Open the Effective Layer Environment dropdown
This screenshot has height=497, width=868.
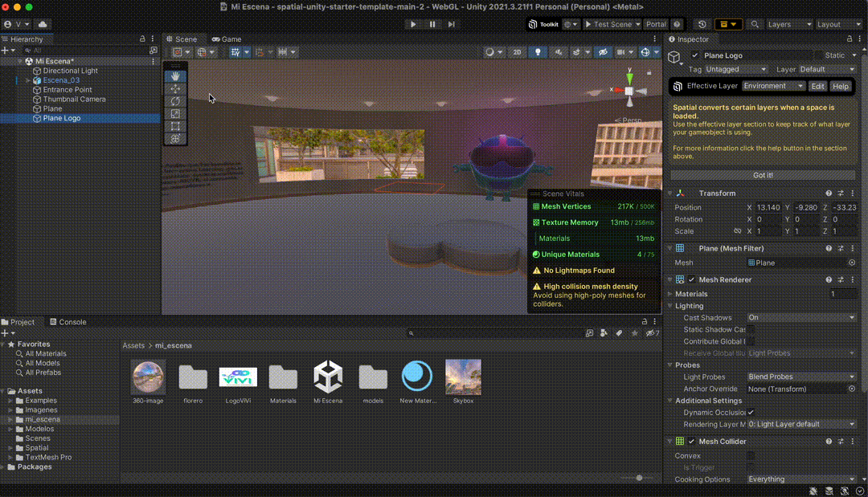pos(773,86)
